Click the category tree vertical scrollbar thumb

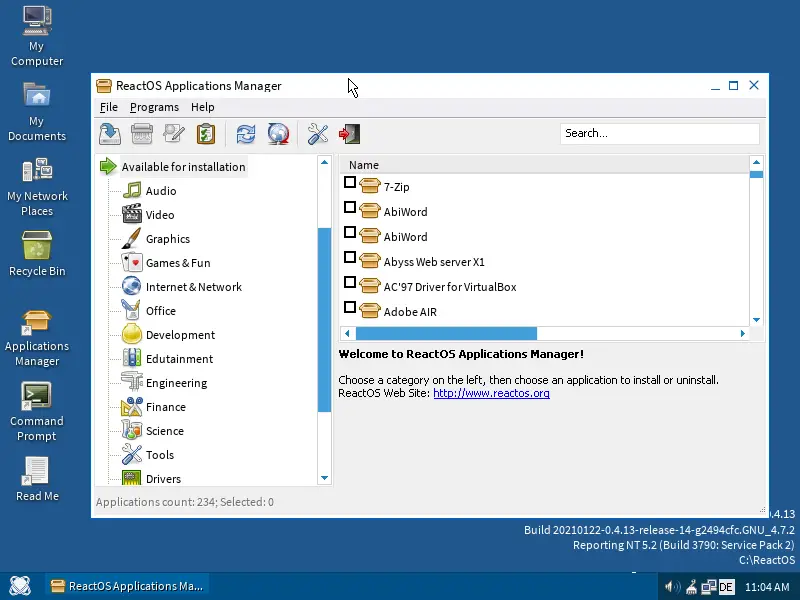[x=324, y=320]
